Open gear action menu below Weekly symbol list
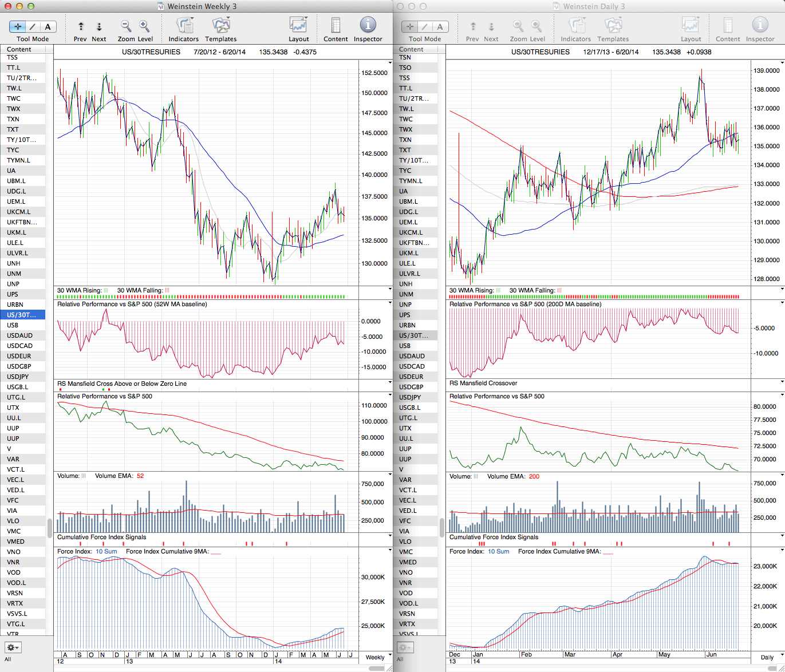 tap(13, 647)
